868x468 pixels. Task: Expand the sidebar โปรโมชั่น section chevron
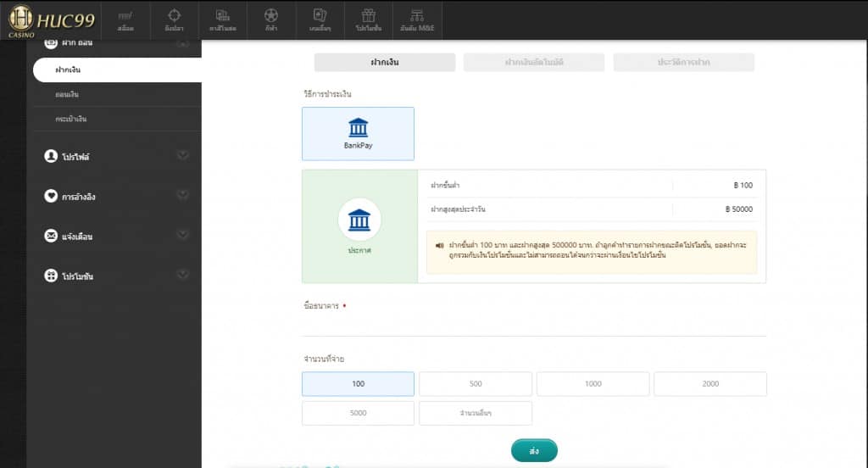[183, 274]
